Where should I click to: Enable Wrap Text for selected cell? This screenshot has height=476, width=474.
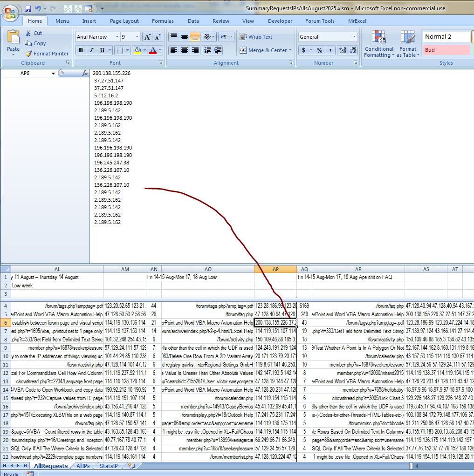pyautogui.click(x=256, y=37)
